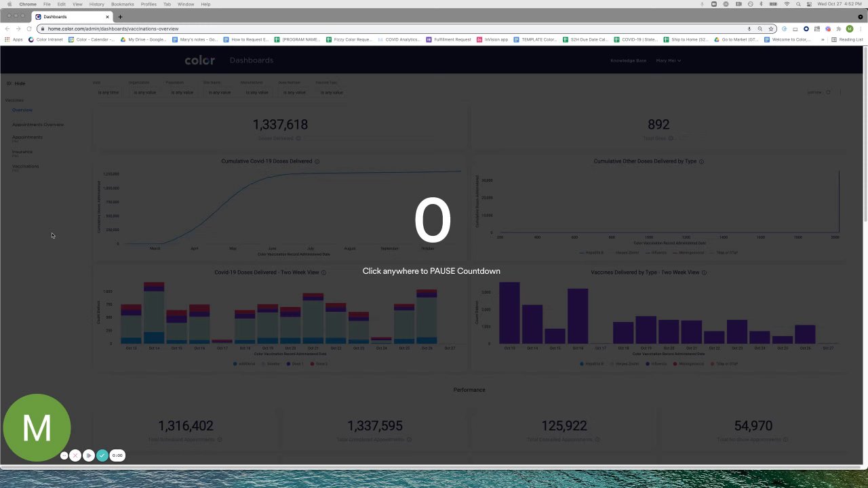
Task: Open the Date filter 'is any time'
Action: tap(108, 92)
